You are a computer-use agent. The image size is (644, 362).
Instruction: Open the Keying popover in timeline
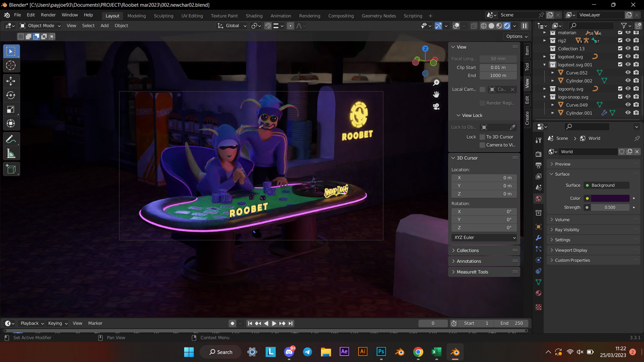click(x=57, y=323)
